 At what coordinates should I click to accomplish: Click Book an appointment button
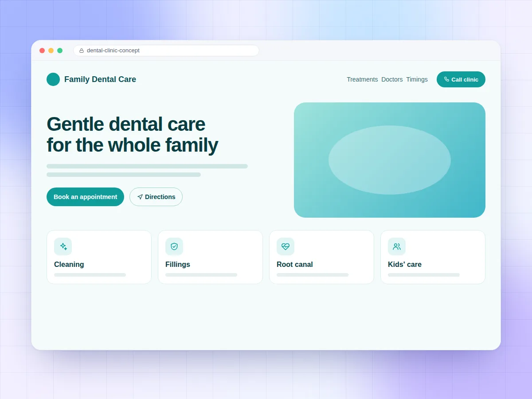pos(85,197)
